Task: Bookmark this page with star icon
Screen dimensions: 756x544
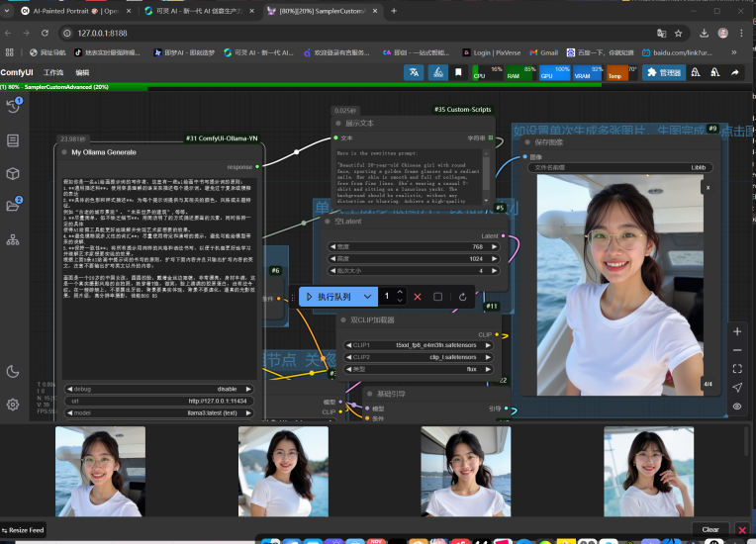Action: click(x=679, y=33)
